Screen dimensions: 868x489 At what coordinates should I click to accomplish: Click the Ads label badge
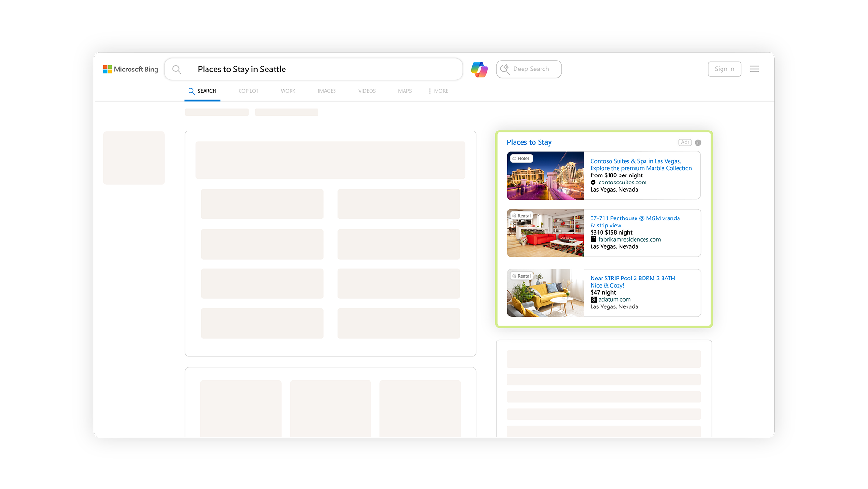click(685, 142)
